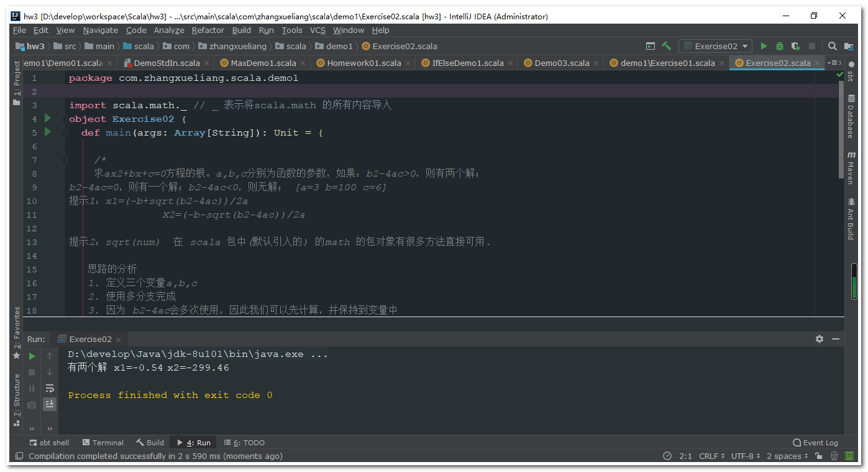Click the down stack trace arrow
Image resolution: width=868 pixels, height=472 pixels.
click(x=50, y=373)
